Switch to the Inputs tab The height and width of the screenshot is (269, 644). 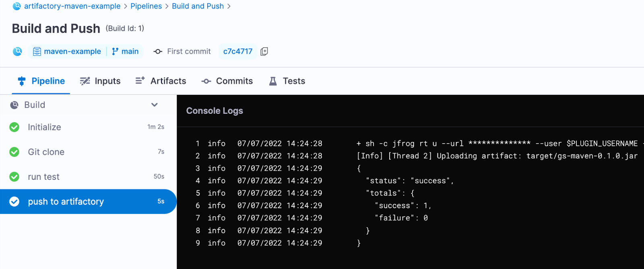click(x=100, y=81)
